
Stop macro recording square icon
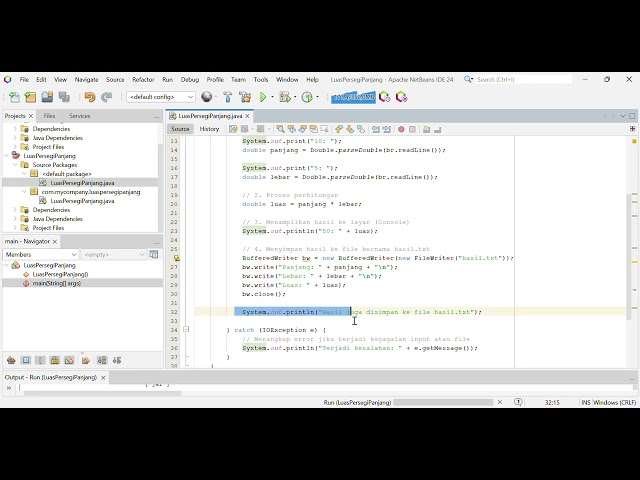[412, 129]
